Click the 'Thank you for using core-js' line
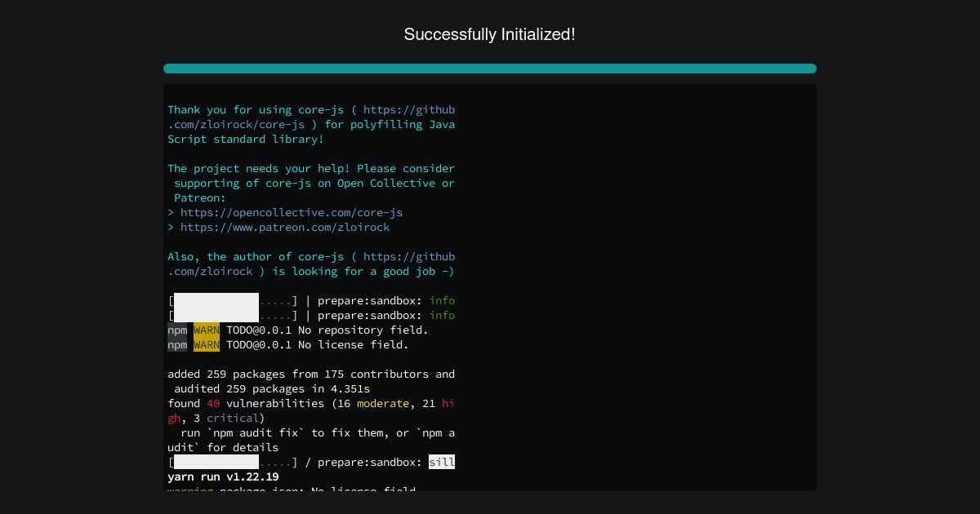 [311, 110]
